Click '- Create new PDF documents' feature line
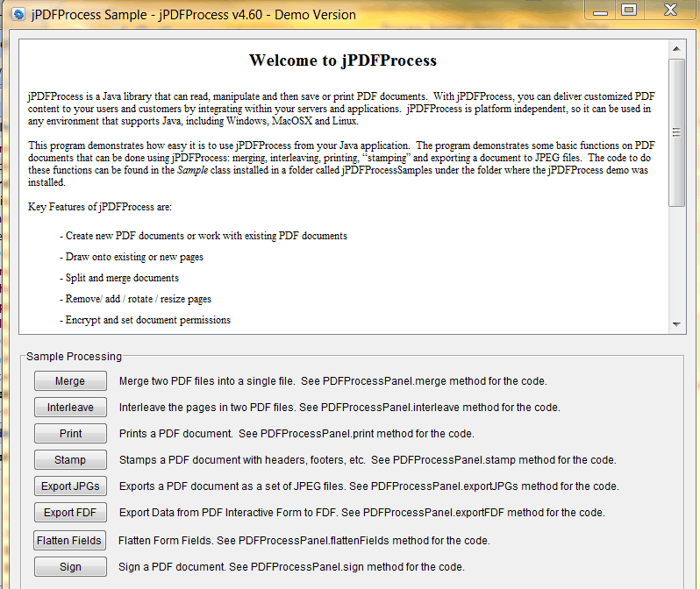Viewport: 700px width, 589px height. click(204, 236)
